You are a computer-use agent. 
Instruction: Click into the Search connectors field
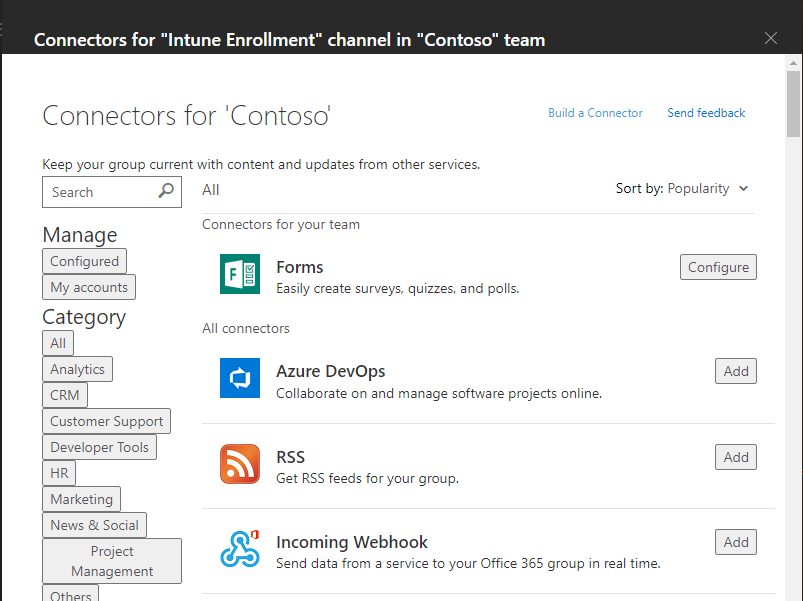click(x=100, y=192)
